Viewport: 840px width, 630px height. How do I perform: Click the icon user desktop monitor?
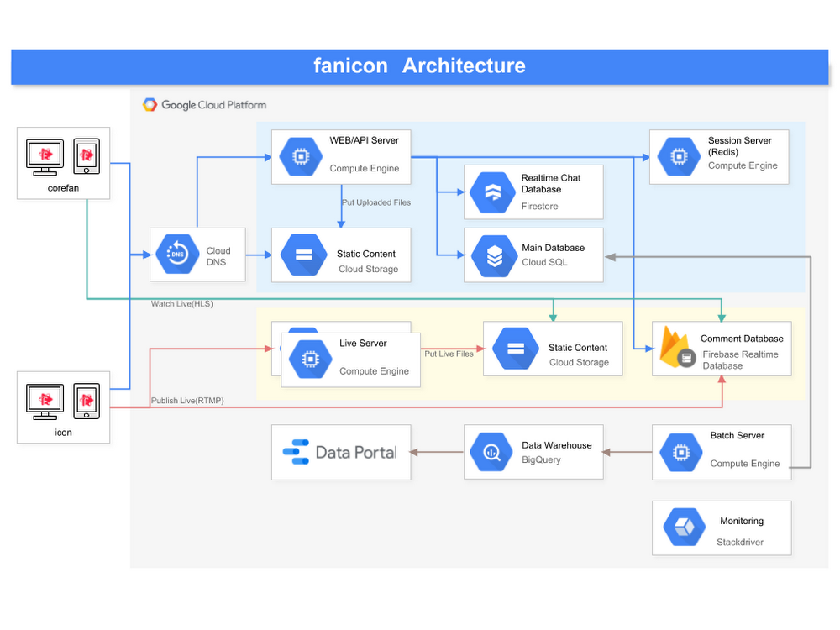[x=45, y=402]
